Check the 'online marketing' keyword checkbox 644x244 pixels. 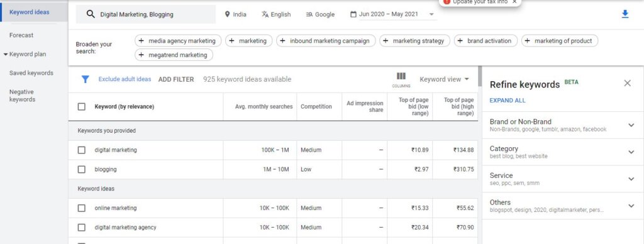[81, 208]
